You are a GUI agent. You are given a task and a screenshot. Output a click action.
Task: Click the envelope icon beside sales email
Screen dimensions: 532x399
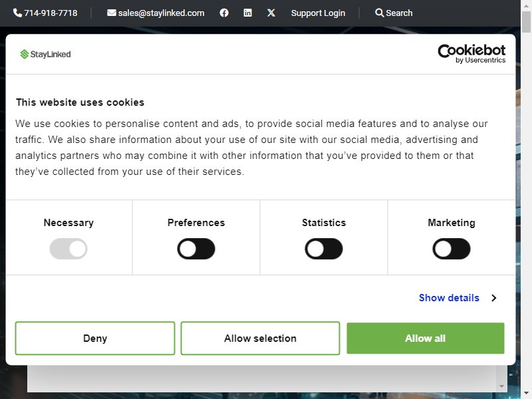pyautogui.click(x=112, y=13)
